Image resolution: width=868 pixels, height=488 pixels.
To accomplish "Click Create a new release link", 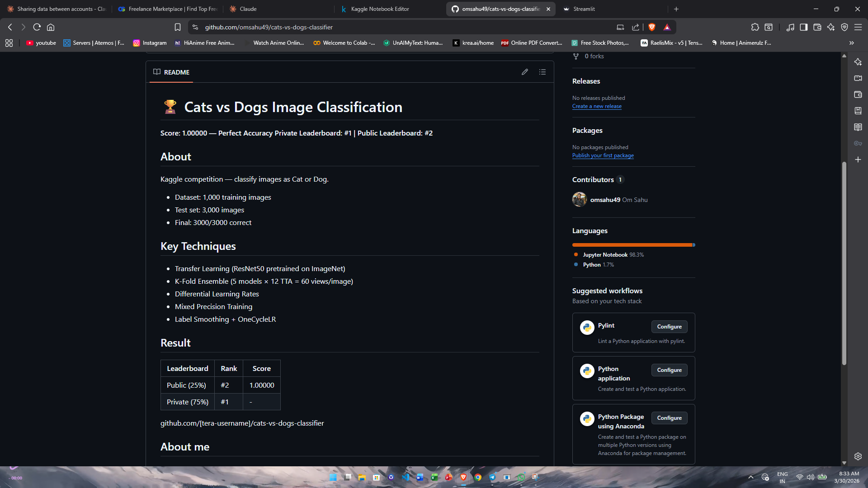I will [x=597, y=106].
